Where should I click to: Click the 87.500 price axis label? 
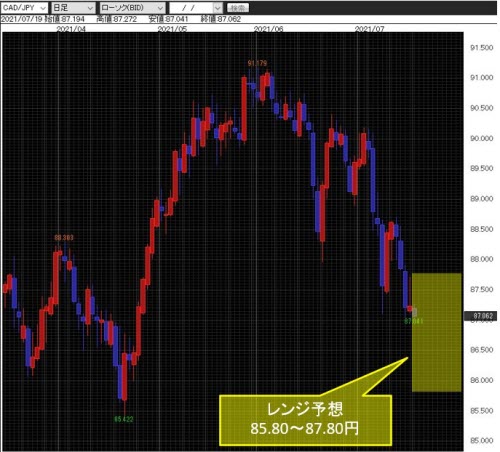click(481, 289)
